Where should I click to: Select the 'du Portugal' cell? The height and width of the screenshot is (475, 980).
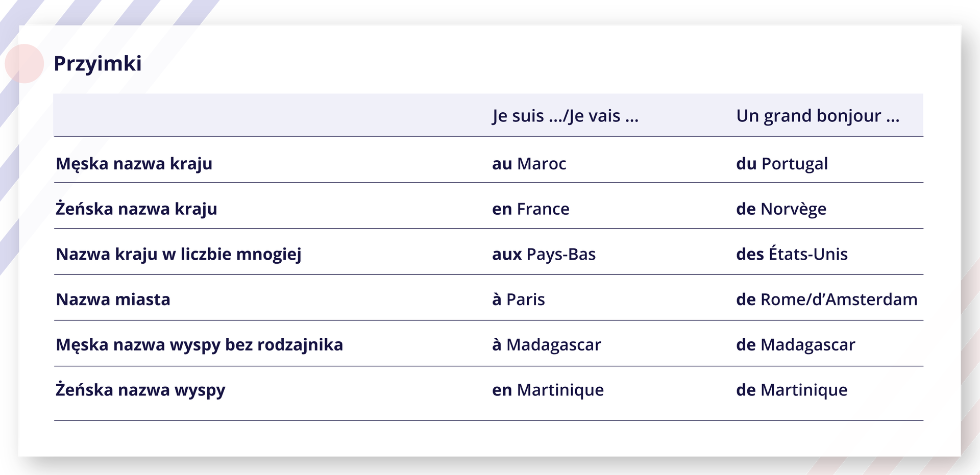pyautogui.click(x=781, y=164)
